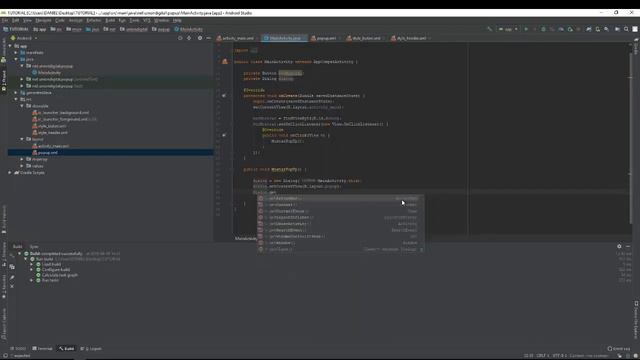Click the locate target icon in Project panel
The width and height of the screenshot is (640, 360).
click(180, 38)
